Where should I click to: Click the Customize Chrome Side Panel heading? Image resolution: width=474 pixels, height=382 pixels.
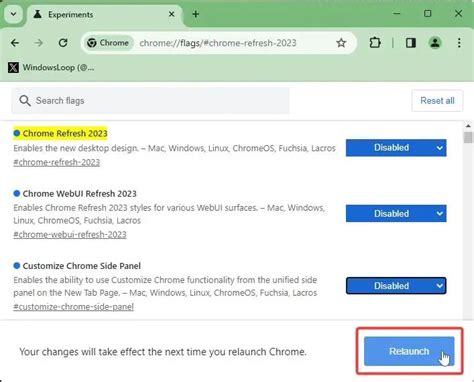tap(82, 266)
